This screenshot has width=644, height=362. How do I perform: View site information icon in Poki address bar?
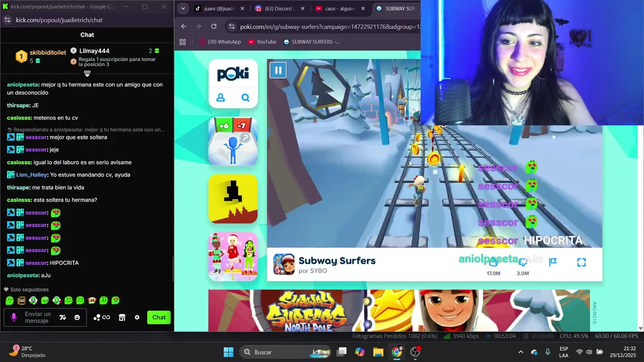231,27
